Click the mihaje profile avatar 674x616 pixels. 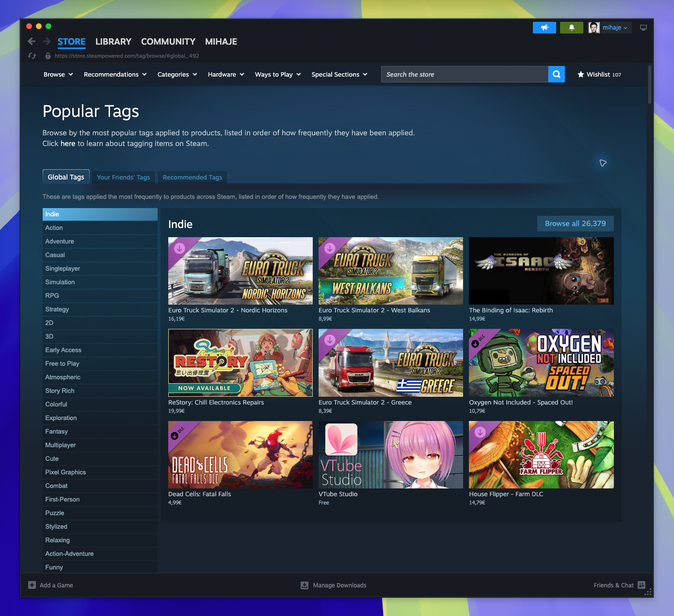tap(594, 28)
